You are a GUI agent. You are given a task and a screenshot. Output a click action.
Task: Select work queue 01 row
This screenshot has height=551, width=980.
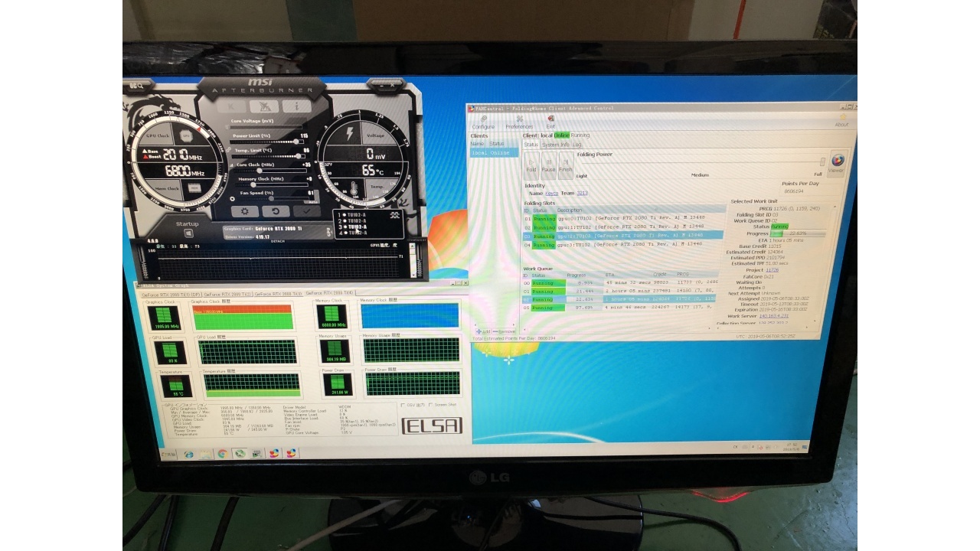pos(620,292)
